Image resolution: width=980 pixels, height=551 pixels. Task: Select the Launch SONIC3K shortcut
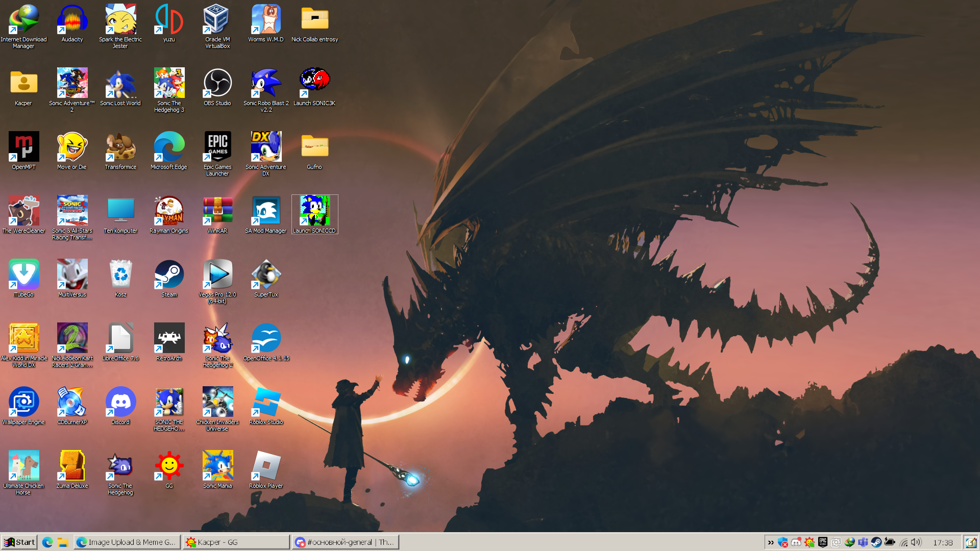pos(314,87)
